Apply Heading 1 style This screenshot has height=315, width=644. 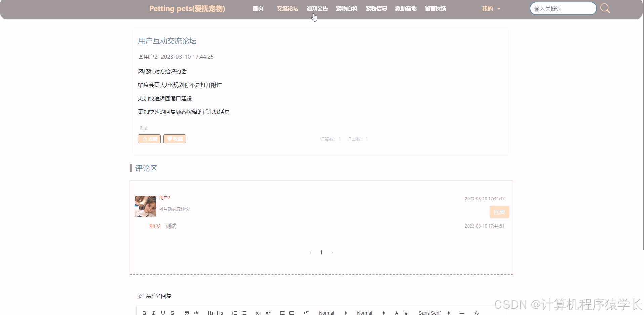pos(210,313)
